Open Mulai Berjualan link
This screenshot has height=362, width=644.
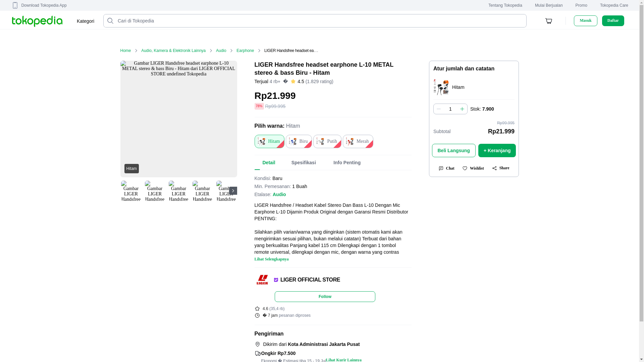coord(549,5)
